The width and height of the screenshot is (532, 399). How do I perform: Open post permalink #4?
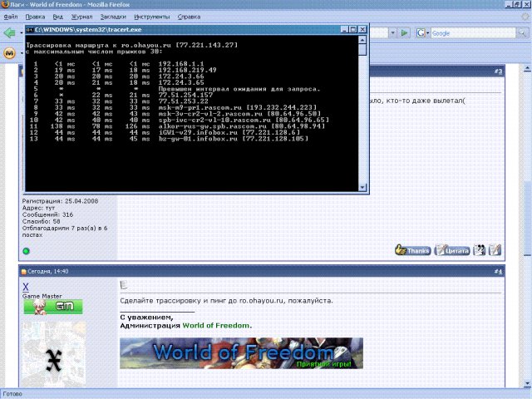(498, 272)
